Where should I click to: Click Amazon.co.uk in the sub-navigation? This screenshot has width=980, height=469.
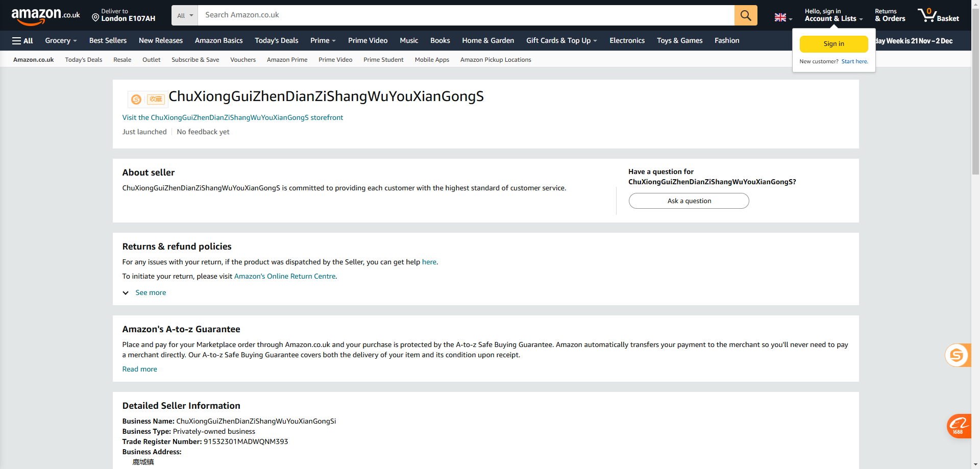coord(34,60)
